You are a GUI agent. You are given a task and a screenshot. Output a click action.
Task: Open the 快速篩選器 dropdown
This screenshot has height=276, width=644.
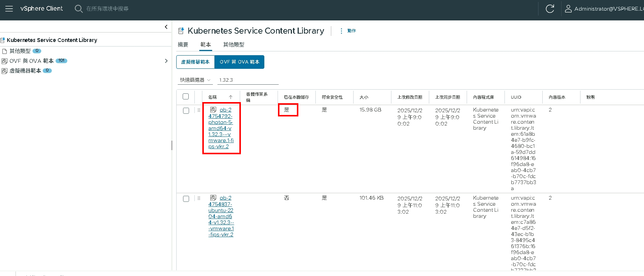pos(195,80)
